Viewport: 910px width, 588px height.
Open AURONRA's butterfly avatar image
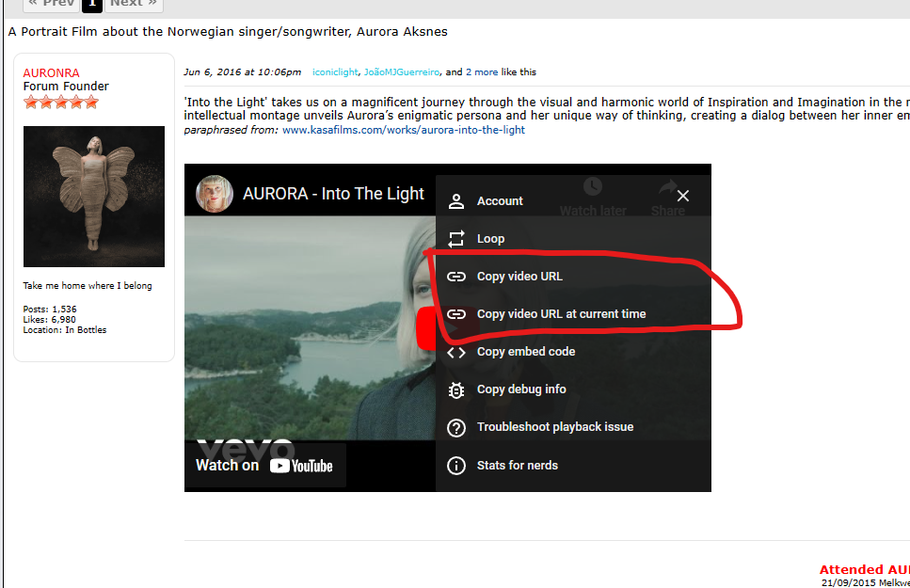coord(94,197)
